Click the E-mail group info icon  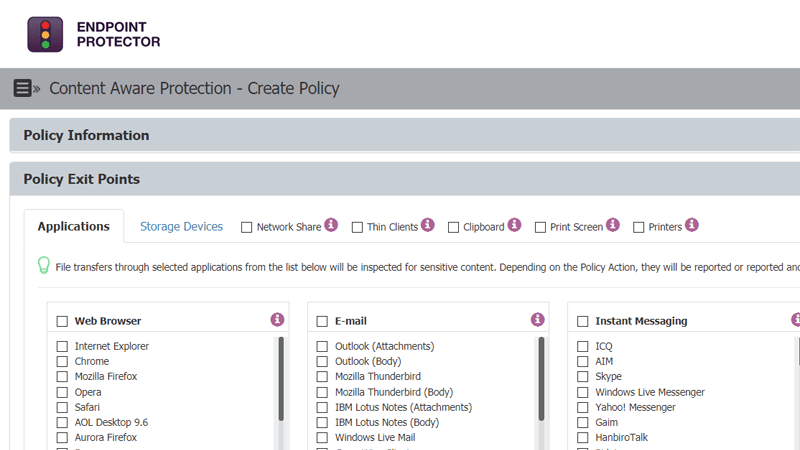point(538,319)
